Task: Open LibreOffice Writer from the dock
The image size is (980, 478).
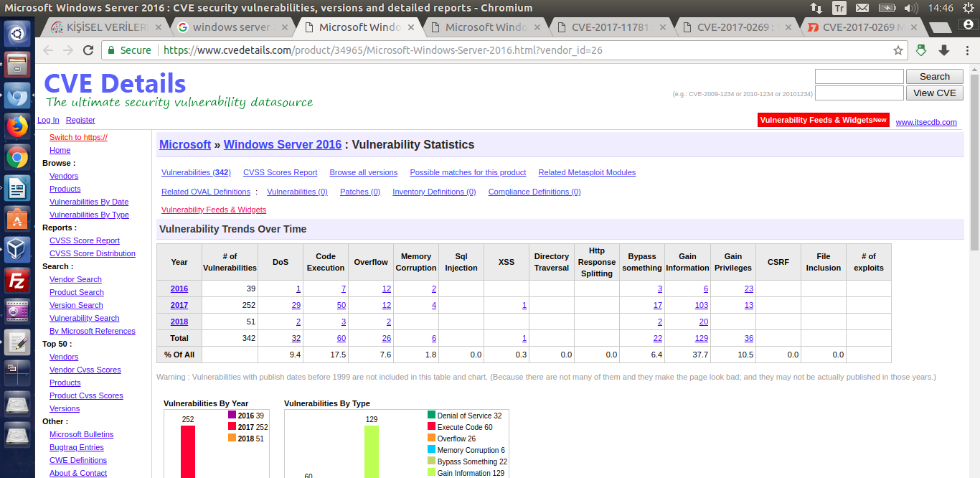Action: 17,188
